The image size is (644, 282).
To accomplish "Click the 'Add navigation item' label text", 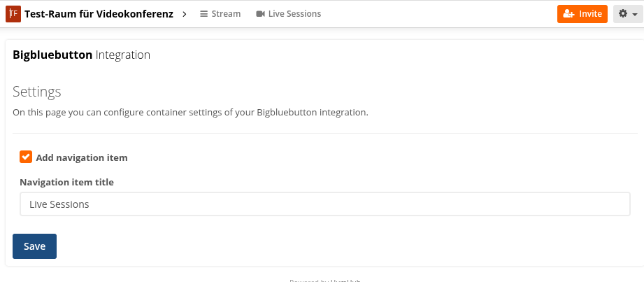I will (x=82, y=158).
